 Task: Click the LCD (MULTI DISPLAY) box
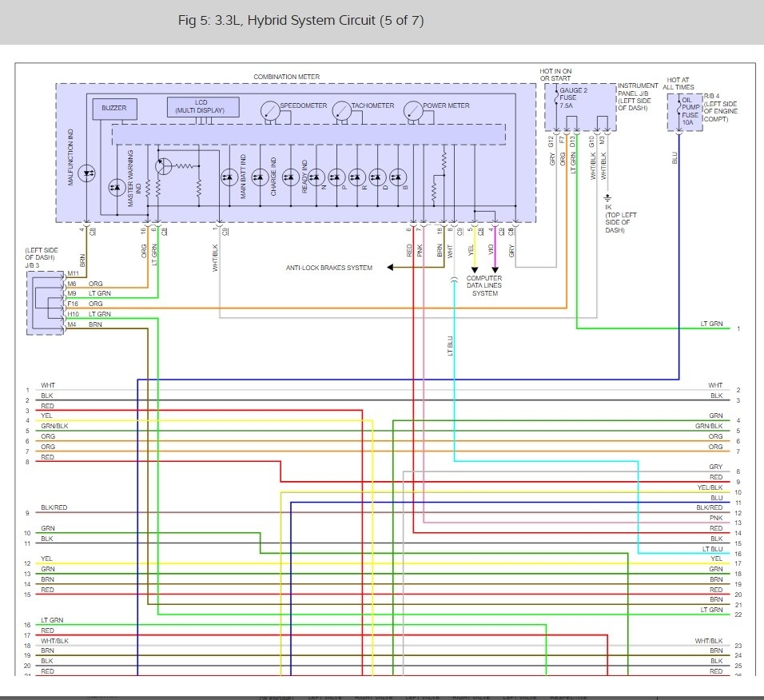pos(203,107)
